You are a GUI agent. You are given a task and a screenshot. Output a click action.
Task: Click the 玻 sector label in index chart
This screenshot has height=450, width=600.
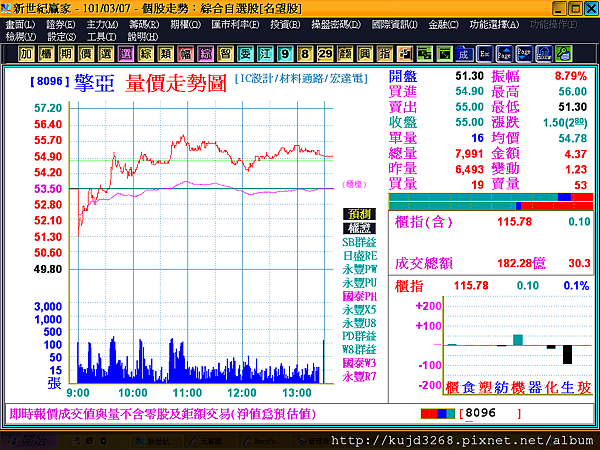coord(584,387)
